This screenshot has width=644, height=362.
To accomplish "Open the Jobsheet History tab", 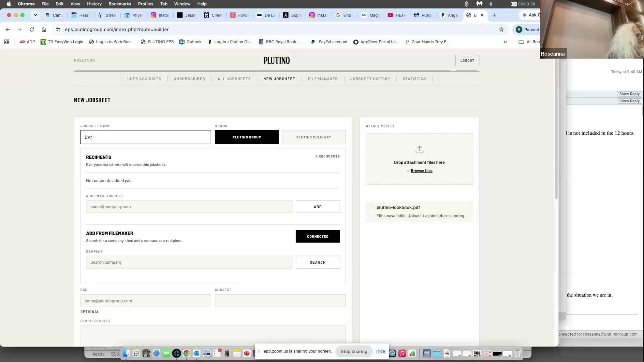I will coord(370,79).
